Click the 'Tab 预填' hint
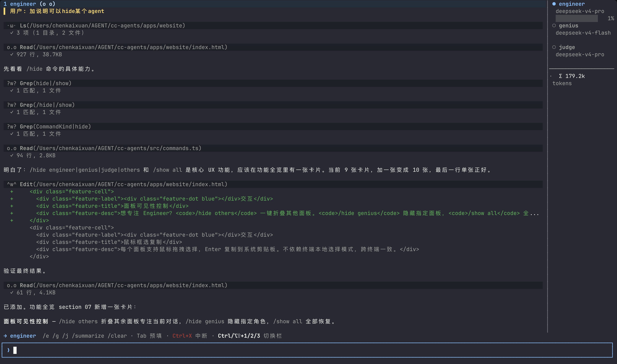 (149, 336)
